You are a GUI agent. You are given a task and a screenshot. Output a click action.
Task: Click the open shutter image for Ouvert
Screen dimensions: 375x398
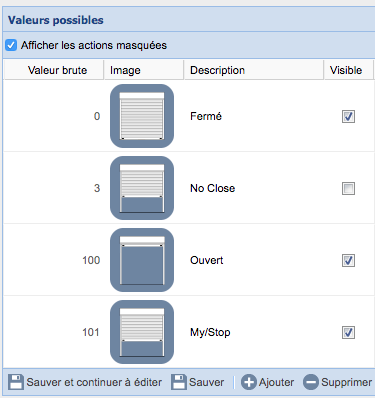point(142,260)
